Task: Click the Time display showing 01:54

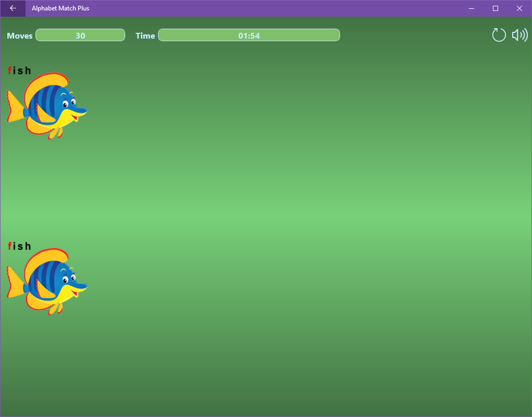Action: (249, 35)
